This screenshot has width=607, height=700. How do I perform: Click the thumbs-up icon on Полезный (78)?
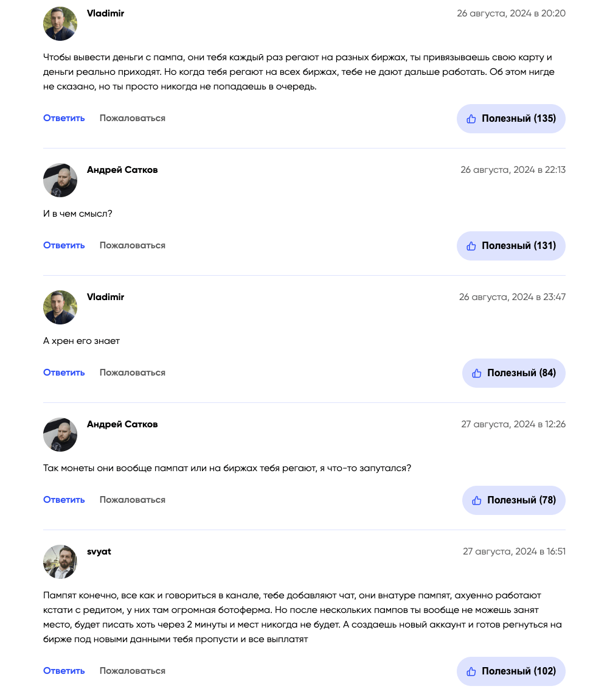tap(477, 500)
